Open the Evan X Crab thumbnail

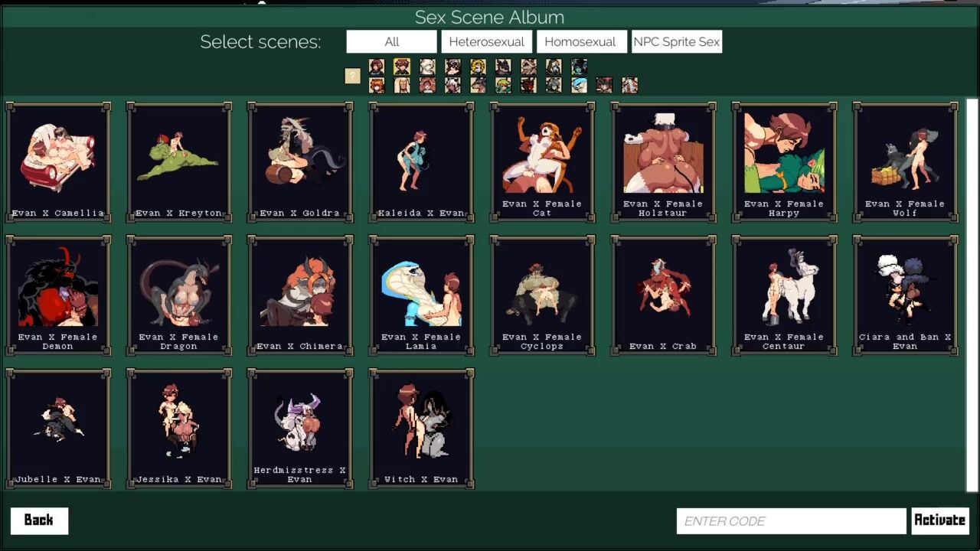pos(663,295)
